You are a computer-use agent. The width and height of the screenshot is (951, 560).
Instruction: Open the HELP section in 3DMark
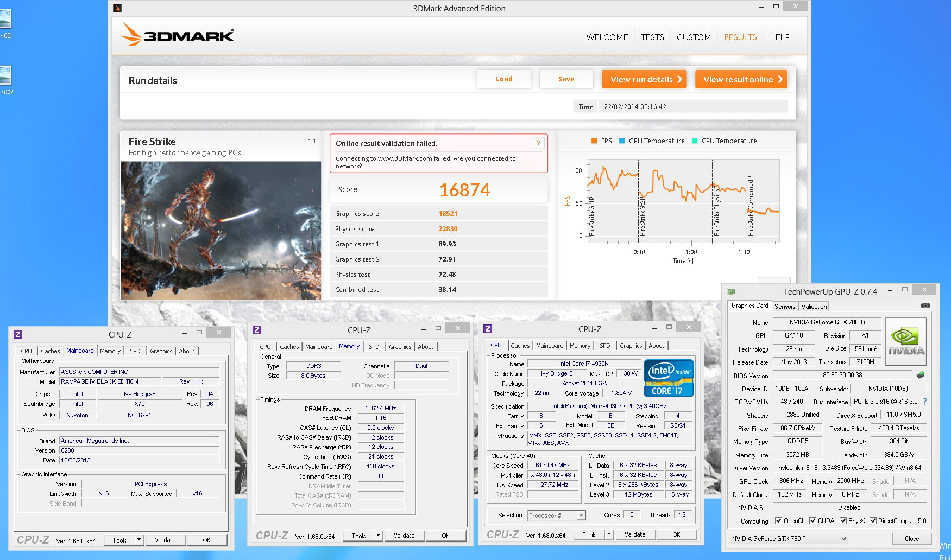point(779,37)
